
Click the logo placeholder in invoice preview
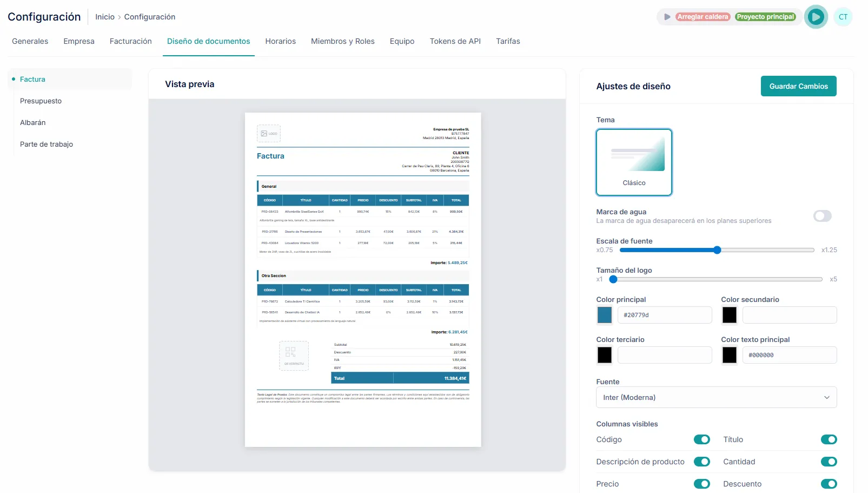[x=269, y=133]
